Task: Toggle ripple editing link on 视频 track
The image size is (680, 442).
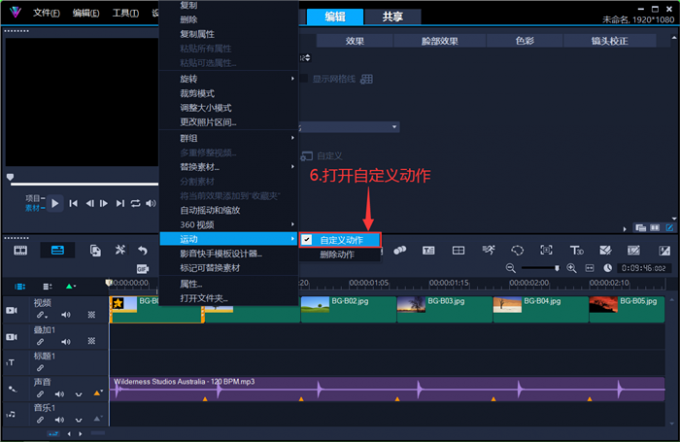Action: pos(41,315)
